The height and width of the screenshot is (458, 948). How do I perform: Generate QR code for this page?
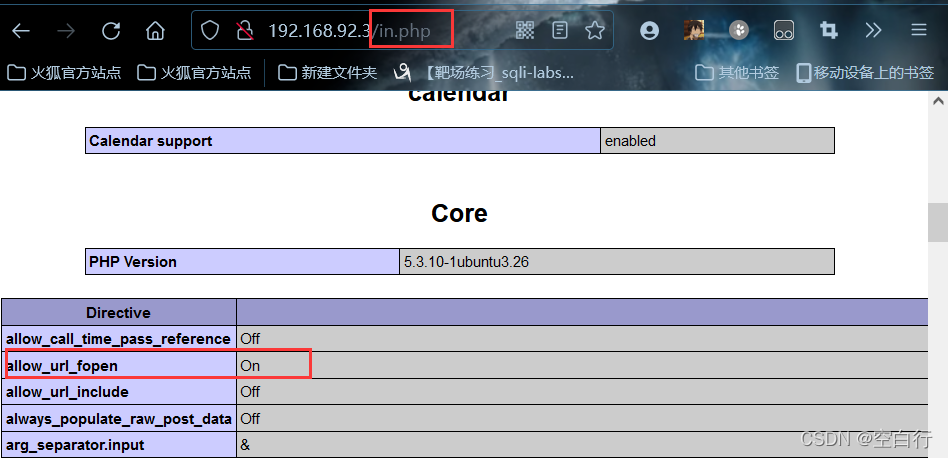[x=525, y=30]
